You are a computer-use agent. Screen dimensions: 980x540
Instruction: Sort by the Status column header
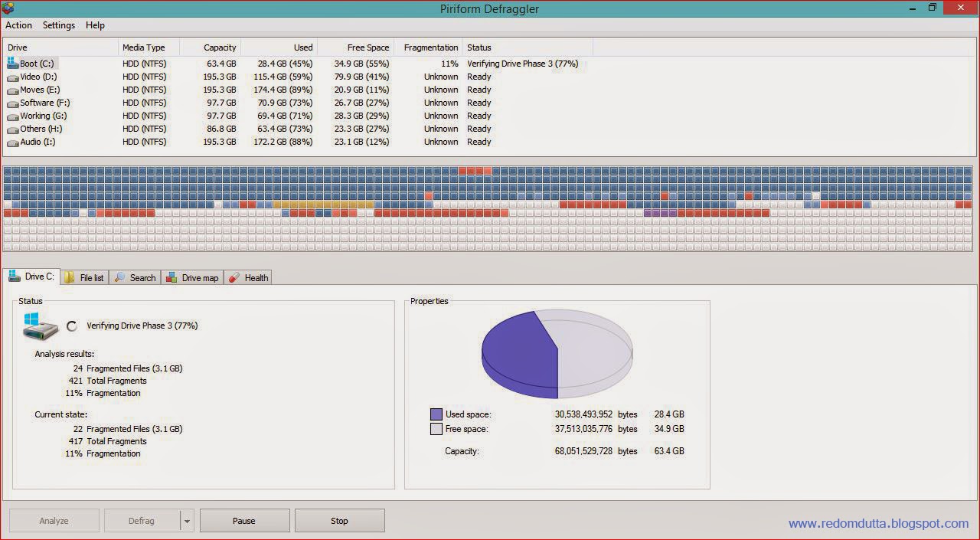(x=528, y=47)
